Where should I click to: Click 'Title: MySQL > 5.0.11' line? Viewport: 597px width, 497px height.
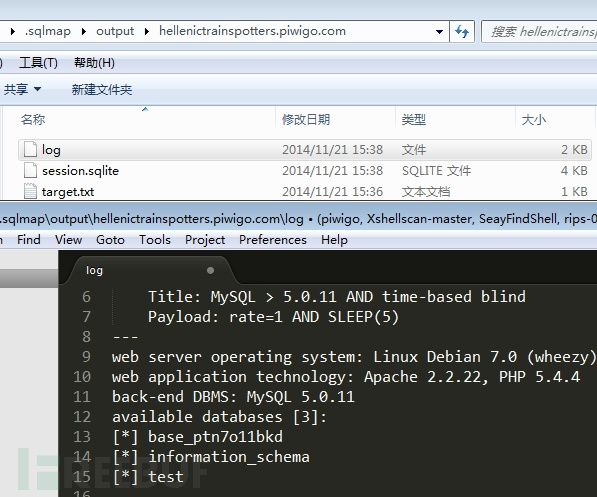click(337, 297)
